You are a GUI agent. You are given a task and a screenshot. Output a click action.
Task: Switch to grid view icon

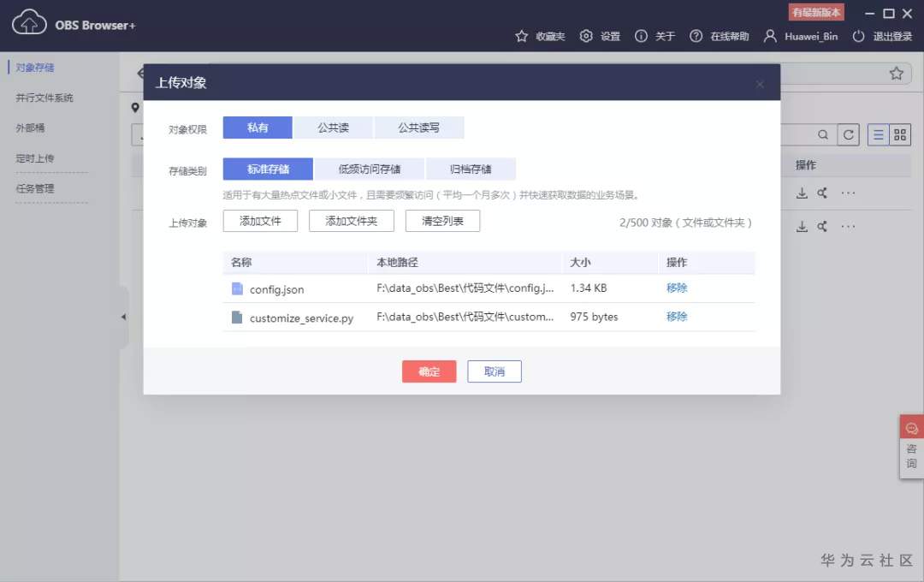click(x=900, y=135)
